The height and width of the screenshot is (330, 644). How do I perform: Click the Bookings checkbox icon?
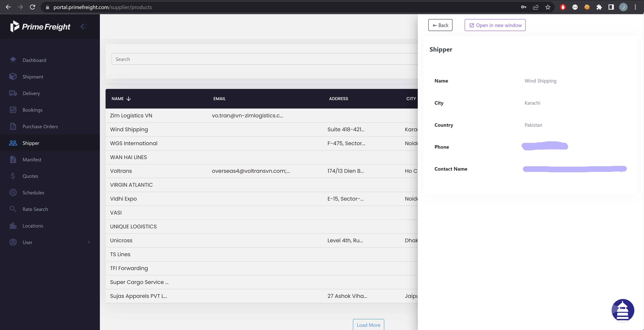pyautogui.click(x=13, y=110)
